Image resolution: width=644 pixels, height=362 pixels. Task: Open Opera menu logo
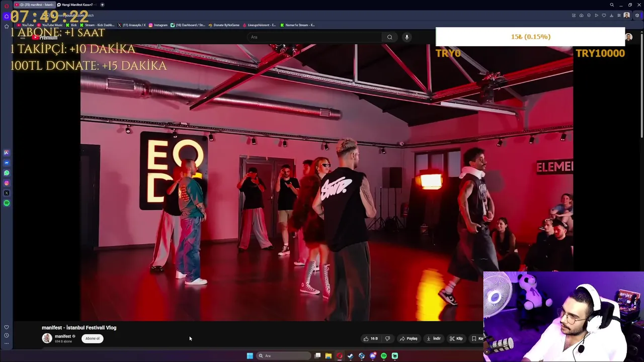coord(6,5)
